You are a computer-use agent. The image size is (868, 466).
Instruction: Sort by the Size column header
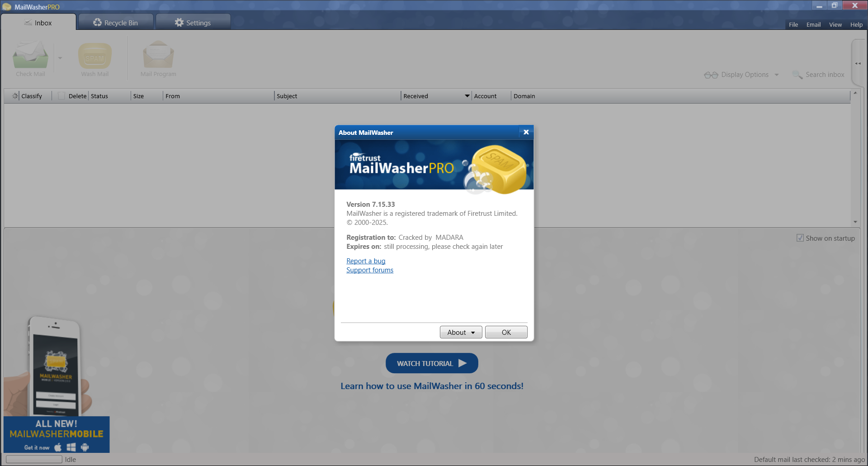click(x=147, y=96)
